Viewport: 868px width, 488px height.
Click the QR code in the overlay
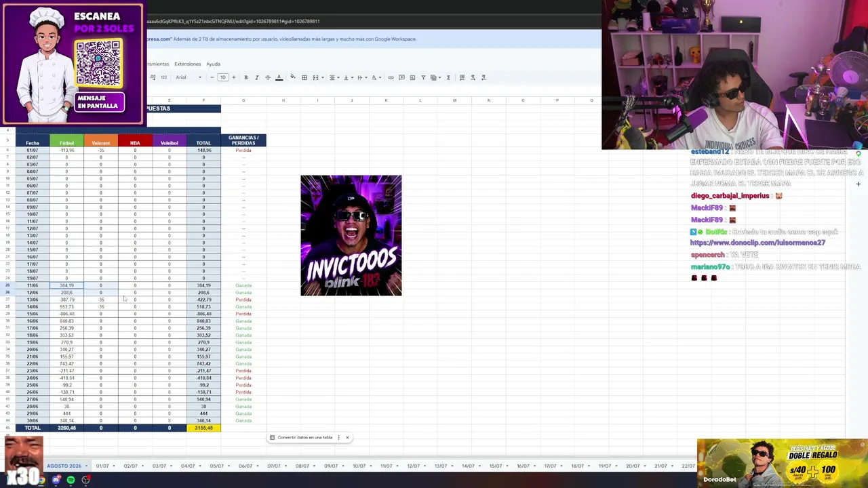[x=98, y=63]
